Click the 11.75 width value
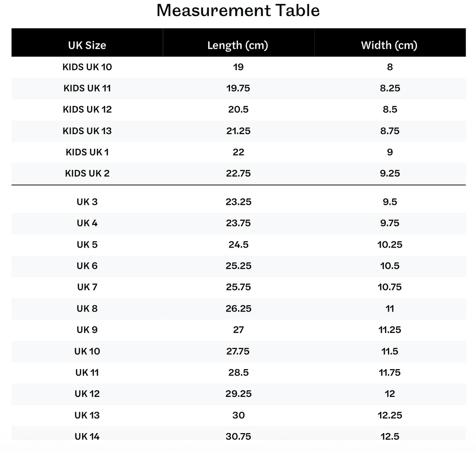Image resolution: width=476 pixels, height=451 pixels. [390, 372]
